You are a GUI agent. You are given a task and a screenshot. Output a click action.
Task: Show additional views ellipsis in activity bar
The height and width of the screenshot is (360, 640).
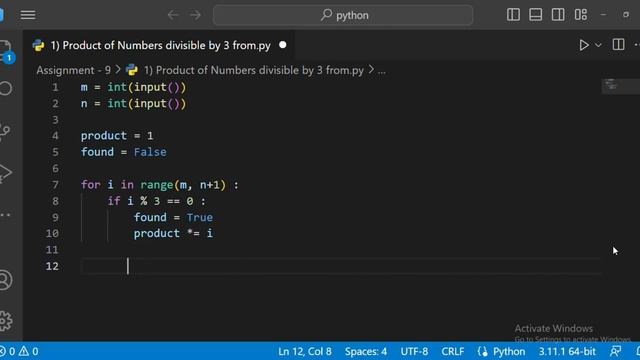(x=5, y=215)
